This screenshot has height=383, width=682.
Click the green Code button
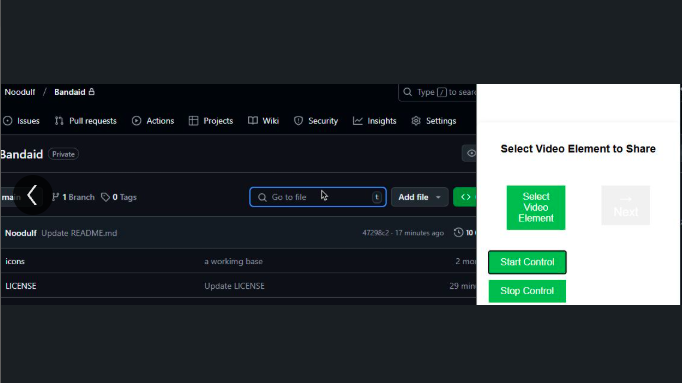465,197
